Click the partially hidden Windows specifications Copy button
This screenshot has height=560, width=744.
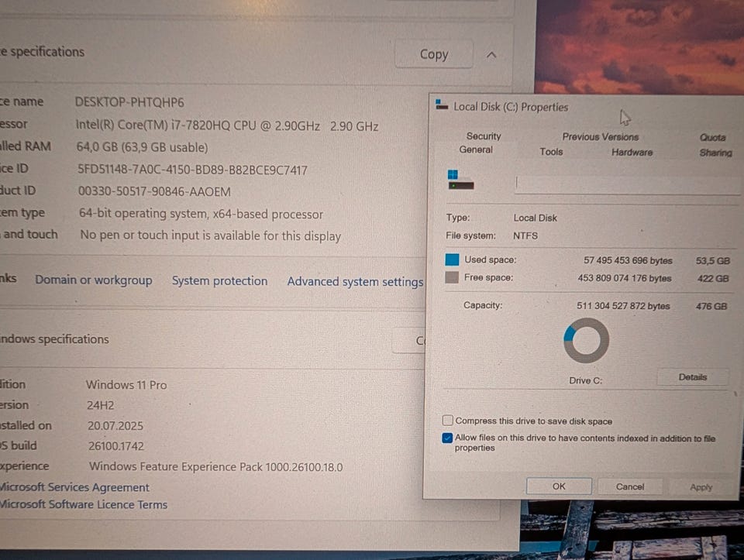[408, 341]
